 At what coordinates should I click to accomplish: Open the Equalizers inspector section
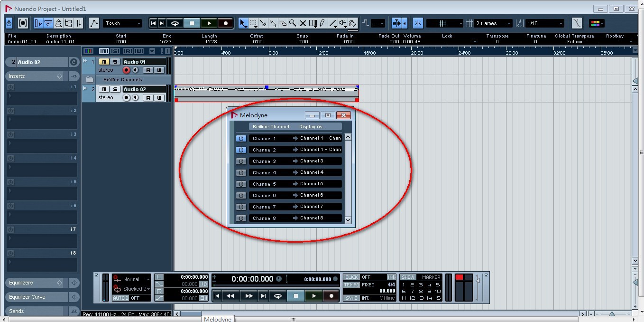(33, 283)
